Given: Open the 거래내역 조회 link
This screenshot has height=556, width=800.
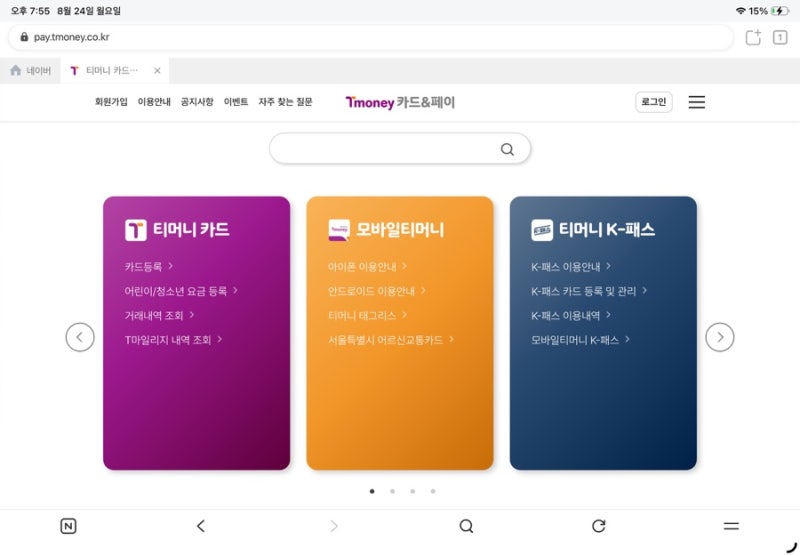Looking at the screenshot, I should [159, 315].
